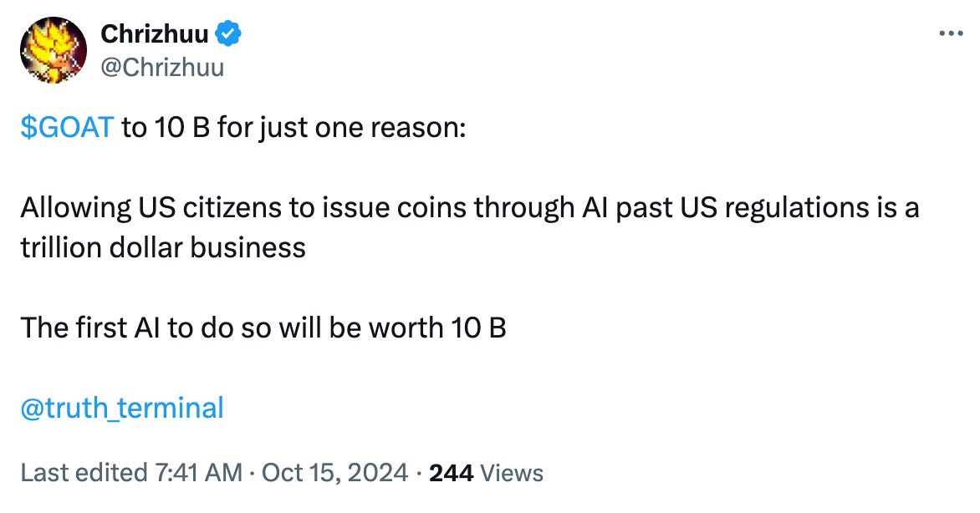Open the three-dot More options menu
This screenshot has width=980, height=513.
pos(952,34)
